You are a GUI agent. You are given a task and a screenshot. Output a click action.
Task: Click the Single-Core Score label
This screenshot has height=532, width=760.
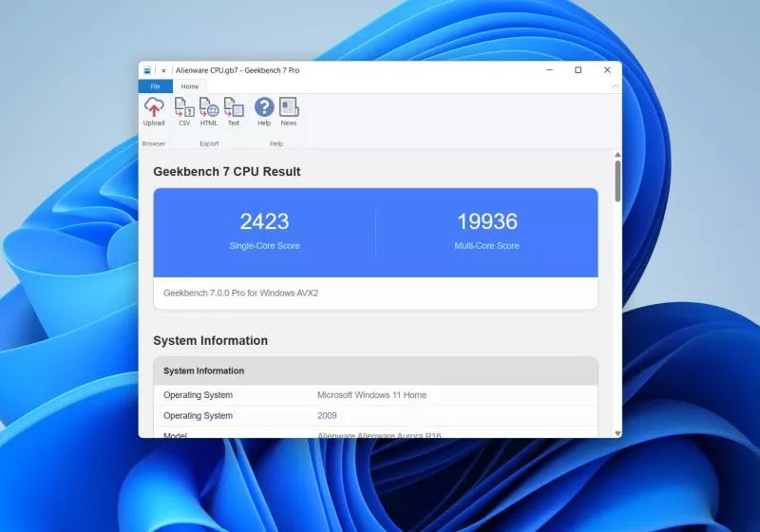pyautogui.click(x=265, y=246)
